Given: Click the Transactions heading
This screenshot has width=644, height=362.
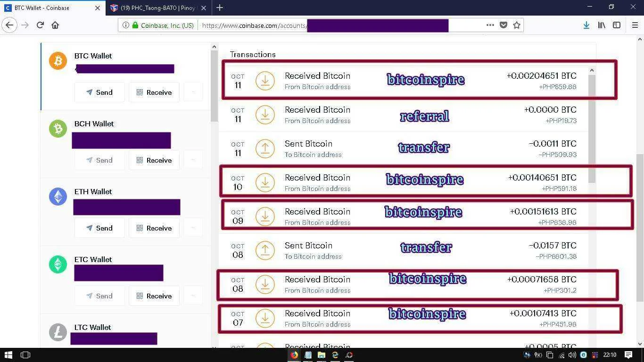Looking at the screenshot, I should 253,54.
